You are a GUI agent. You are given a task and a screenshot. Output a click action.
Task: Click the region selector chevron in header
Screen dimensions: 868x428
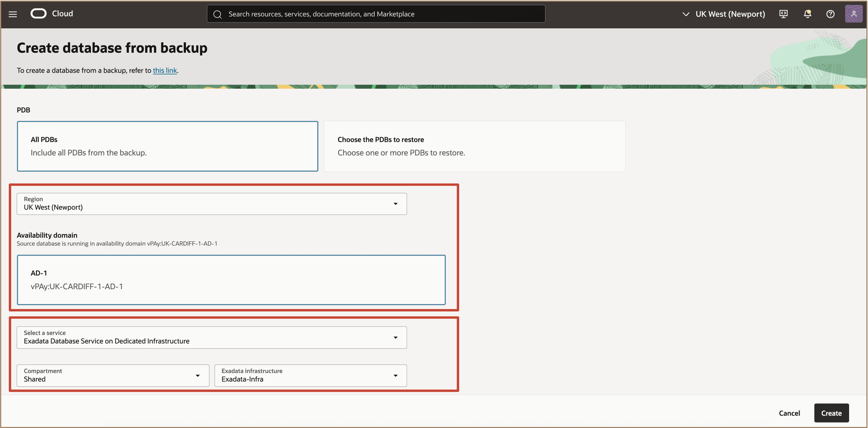(685, 14)
